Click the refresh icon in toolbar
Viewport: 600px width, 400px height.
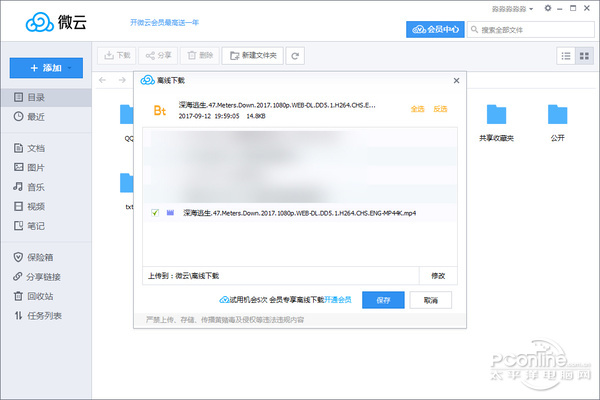pyautogui.click(x=295, y=56)
